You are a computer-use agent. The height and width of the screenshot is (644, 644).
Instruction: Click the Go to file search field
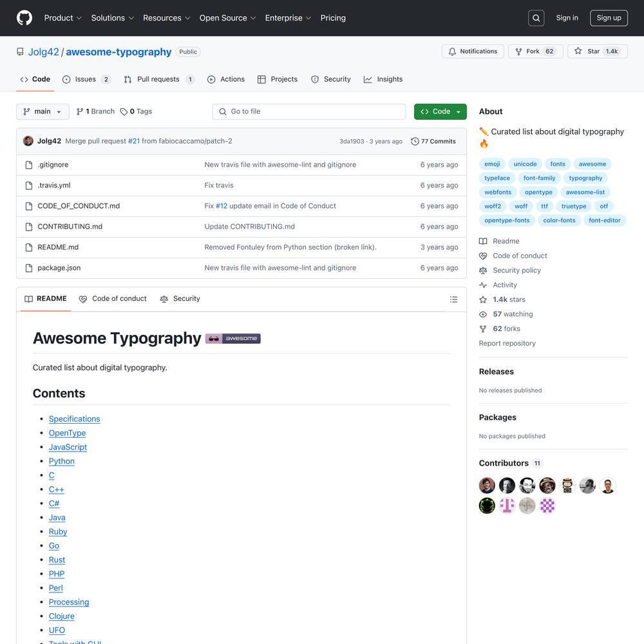[x=309, y=111]
